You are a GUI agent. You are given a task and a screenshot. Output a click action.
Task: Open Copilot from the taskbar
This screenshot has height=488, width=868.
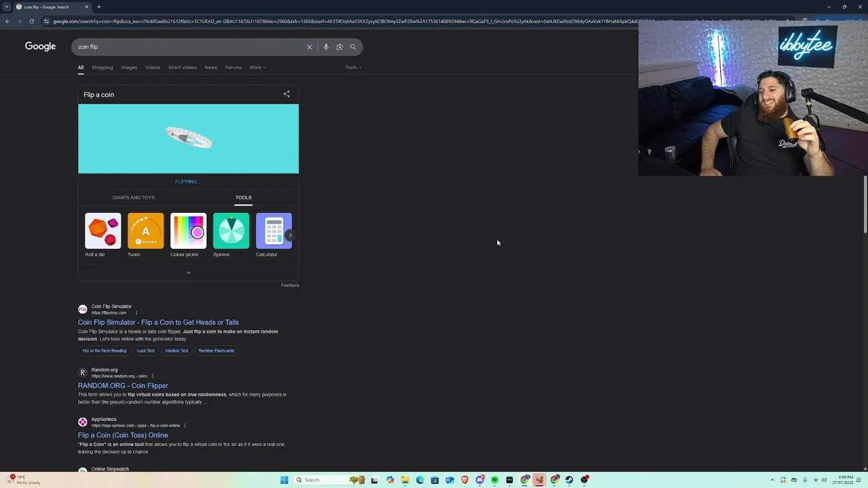(390, 480)
